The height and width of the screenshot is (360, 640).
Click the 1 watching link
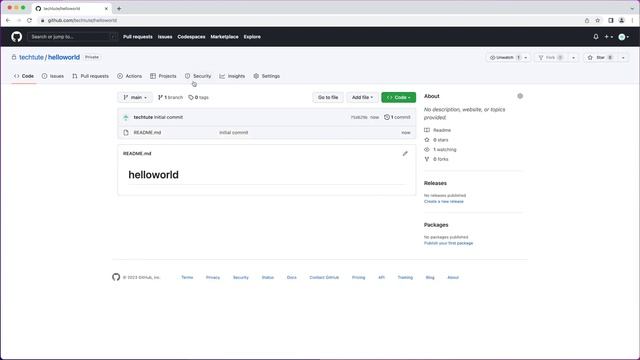440,150
